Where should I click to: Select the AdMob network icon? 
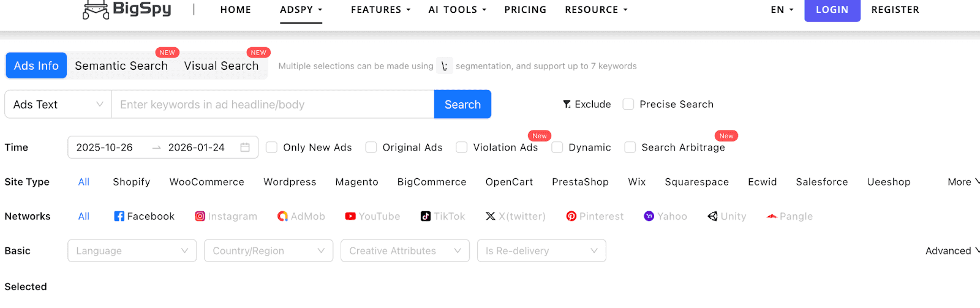coord(282,216)
